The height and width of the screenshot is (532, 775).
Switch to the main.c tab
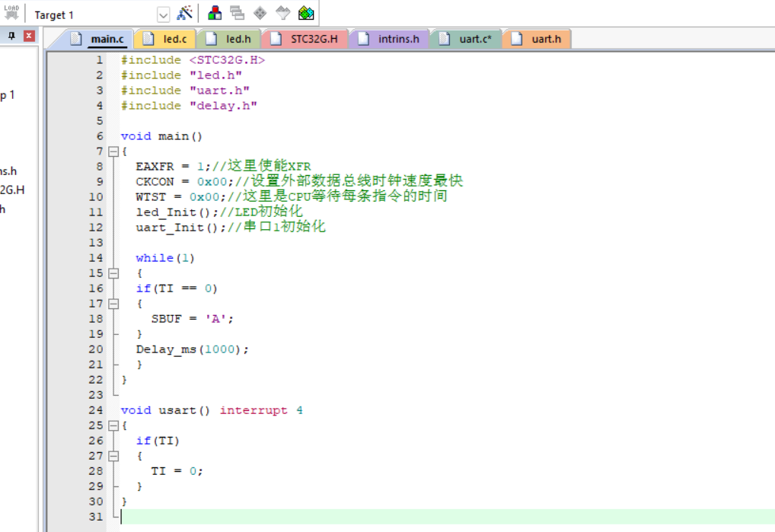pyautogui.click(x=97, y=39)
